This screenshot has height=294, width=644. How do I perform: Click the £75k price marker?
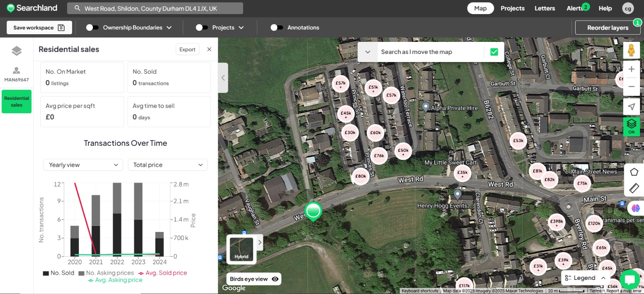point(582,183)
